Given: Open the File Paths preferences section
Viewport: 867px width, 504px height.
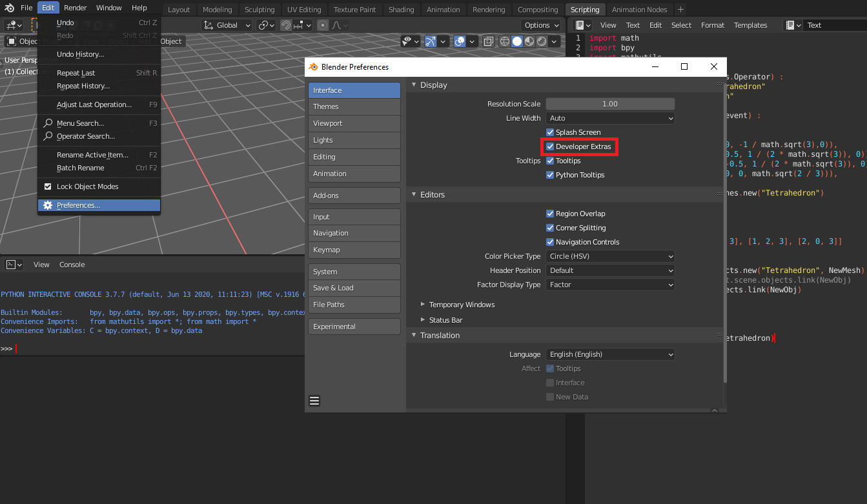Looking at the screenshot, I should 354,305.
